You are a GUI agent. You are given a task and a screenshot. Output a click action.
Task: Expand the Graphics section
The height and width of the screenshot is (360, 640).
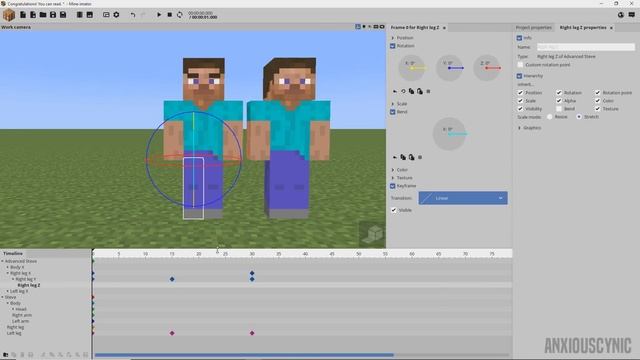(520, 128)
